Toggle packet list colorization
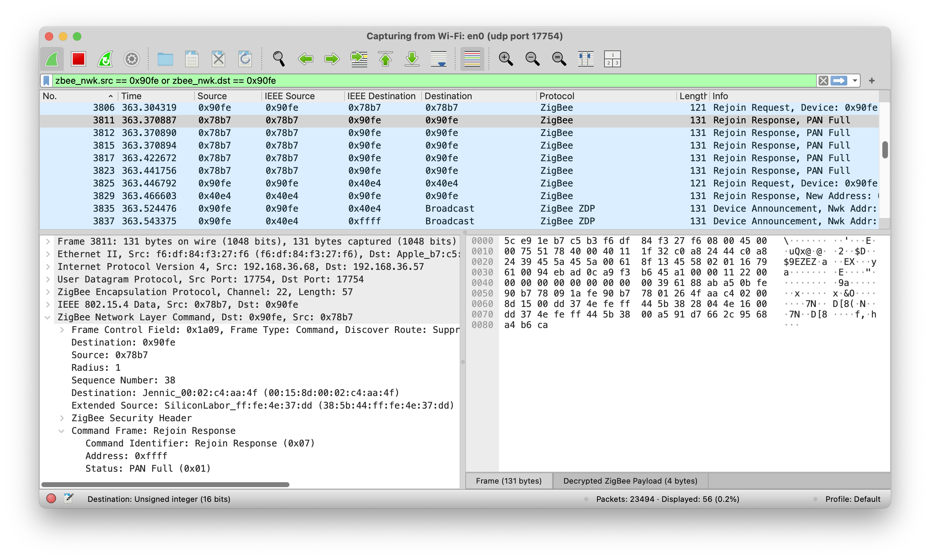 coord(472,59)
